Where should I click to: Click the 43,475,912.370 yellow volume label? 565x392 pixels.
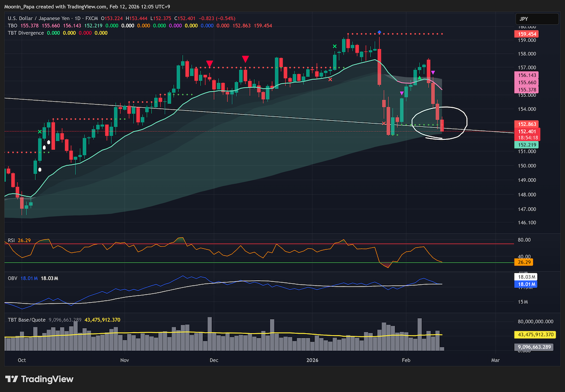click(536, 335)
